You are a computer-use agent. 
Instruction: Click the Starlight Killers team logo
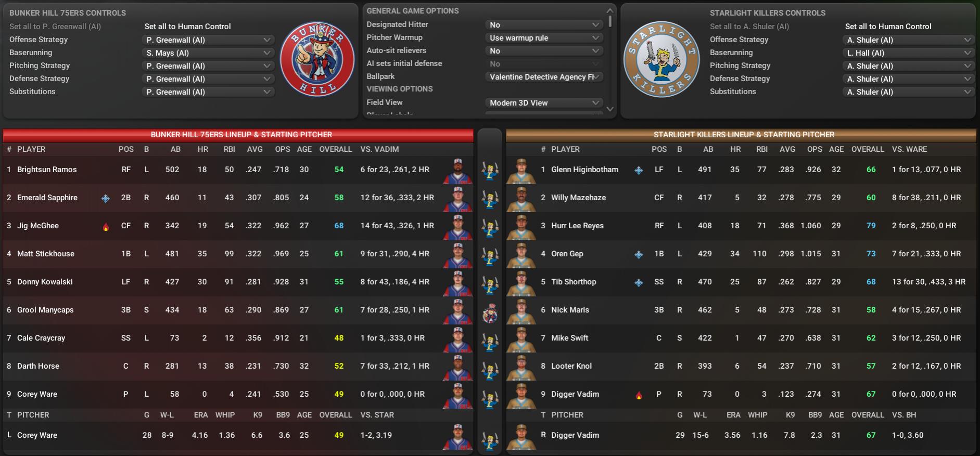click(661, 59)
